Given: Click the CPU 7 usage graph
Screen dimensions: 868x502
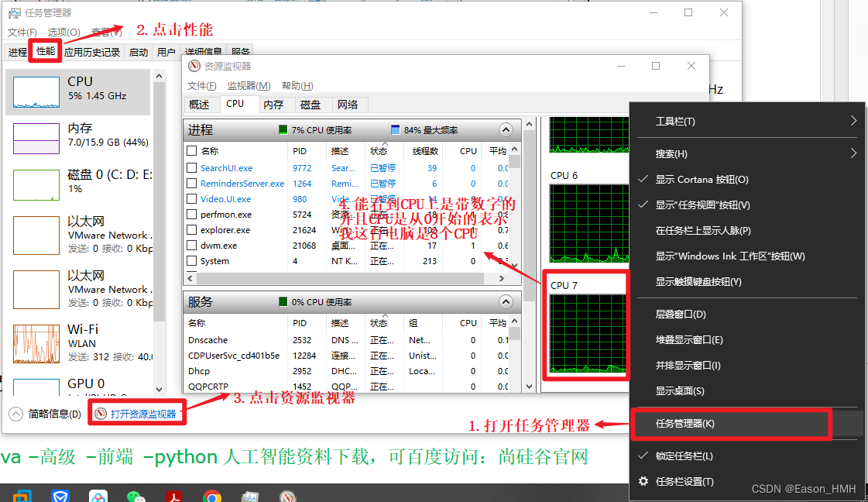Looking at the screenshot, I should [588, 333].
